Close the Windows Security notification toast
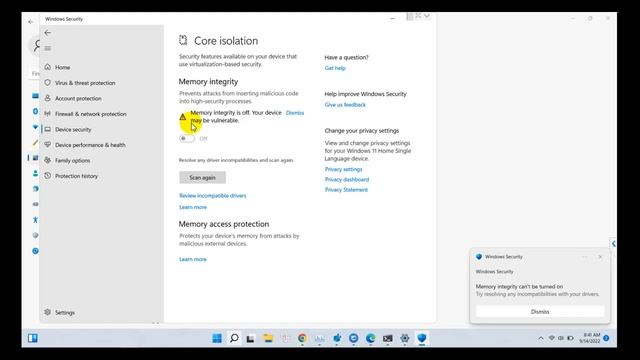The height and width of the screenshot is (360, 640). (x=600, y=257)
